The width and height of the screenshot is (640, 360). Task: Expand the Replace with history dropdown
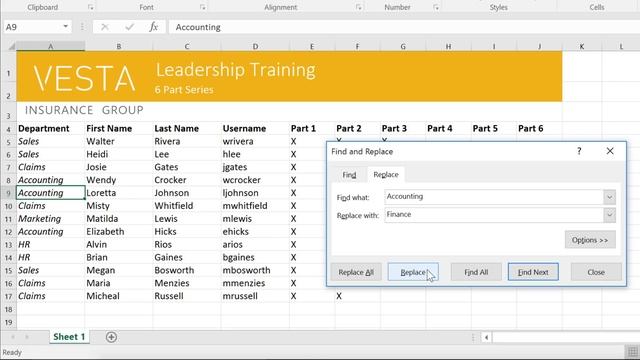coord(609,215)
